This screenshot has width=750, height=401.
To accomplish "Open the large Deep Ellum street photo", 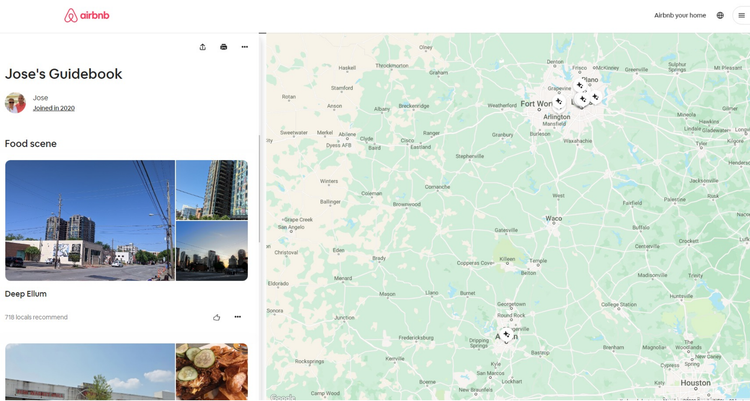I will click(90, 220).
